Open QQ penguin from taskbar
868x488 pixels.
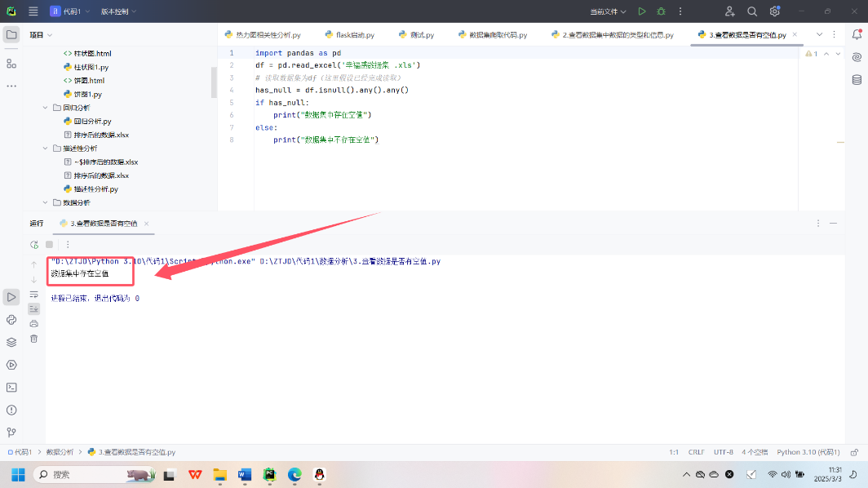point(320,475)
